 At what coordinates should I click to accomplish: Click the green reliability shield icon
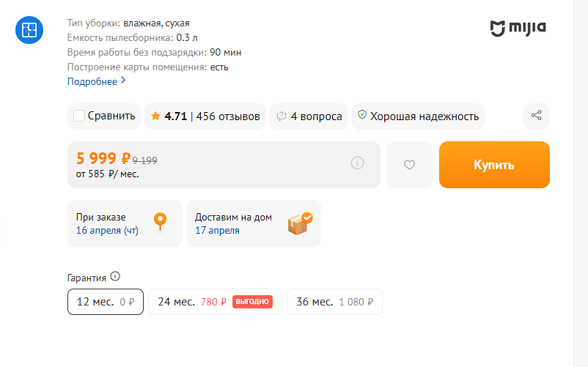361,115
